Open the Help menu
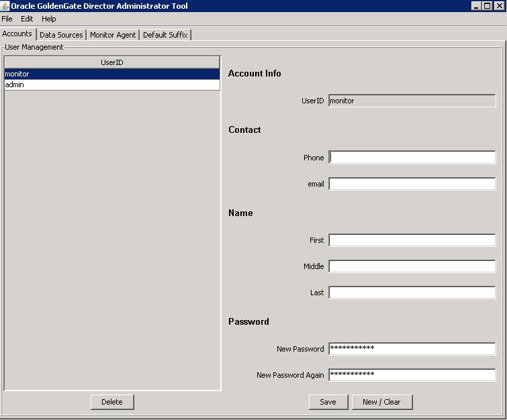The image size is (507, 420). (49, 19)
